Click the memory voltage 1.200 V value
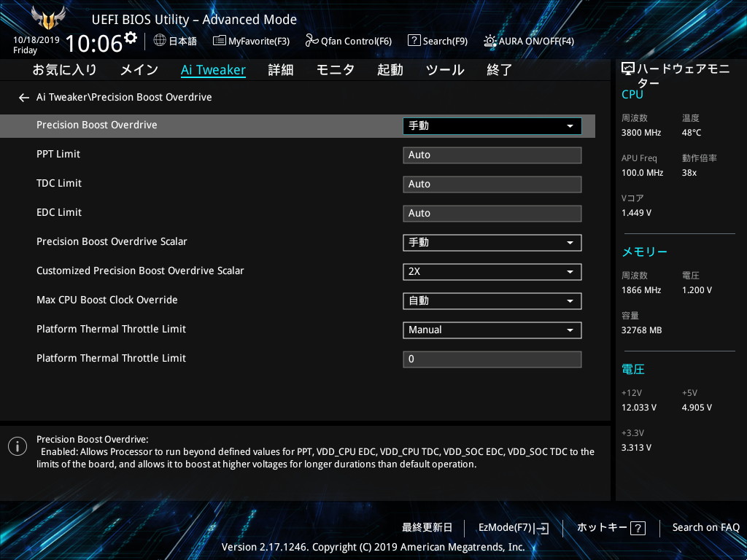Viewport: 747px width, 560px height. (x=697, y=290)
